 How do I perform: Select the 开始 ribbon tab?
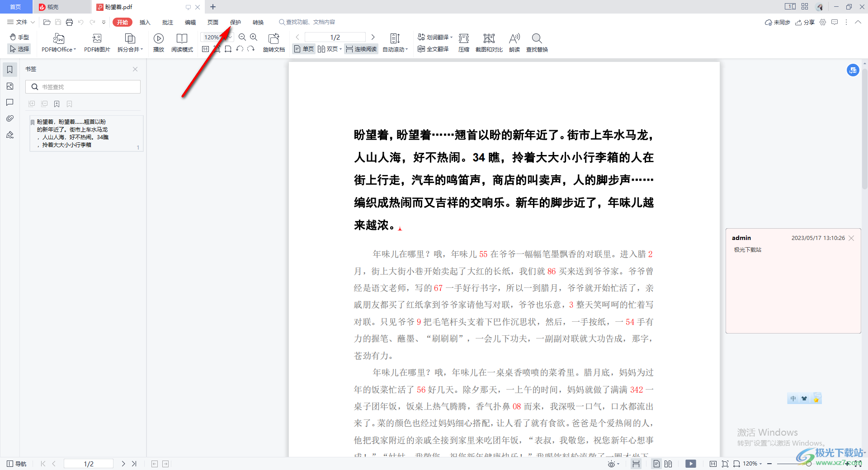(x=123, y=22)
